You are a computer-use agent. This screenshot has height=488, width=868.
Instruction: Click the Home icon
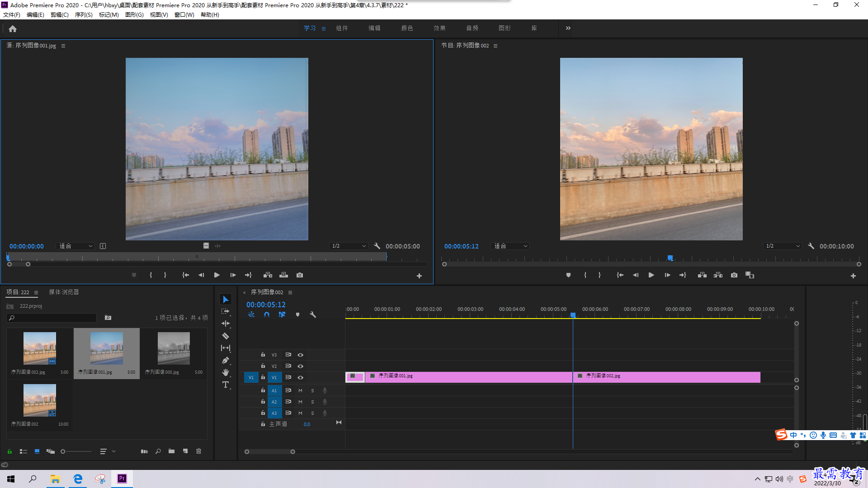pyautogui.click(x=13, y=28)
